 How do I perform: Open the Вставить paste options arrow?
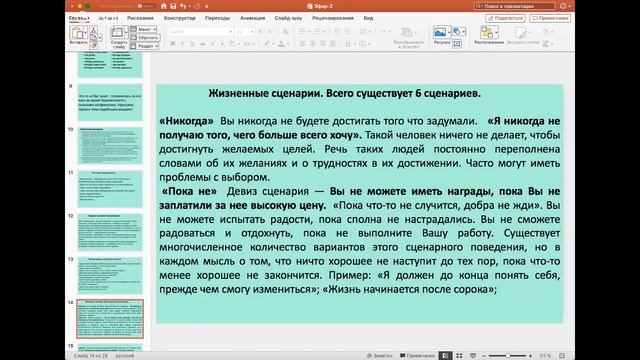tap(86, 33)
